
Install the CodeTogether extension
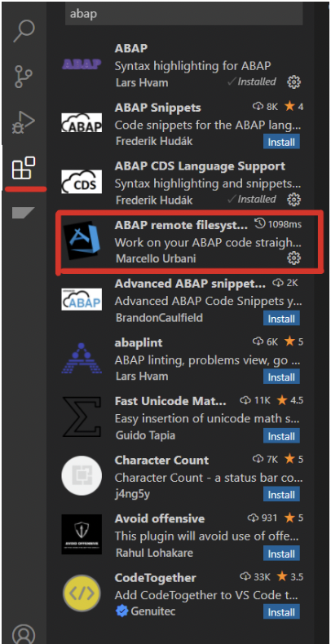coord(282,612)
